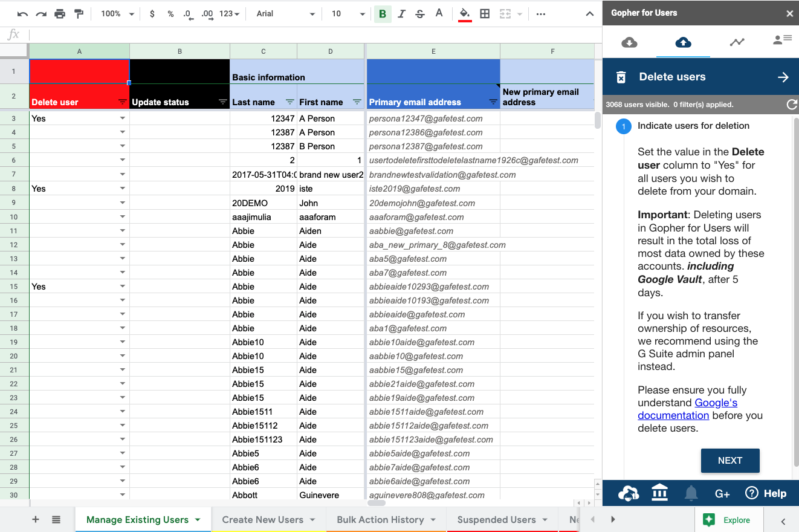Open the zoom 100% dropdown

pyautogui.click(x=117, y=14)
